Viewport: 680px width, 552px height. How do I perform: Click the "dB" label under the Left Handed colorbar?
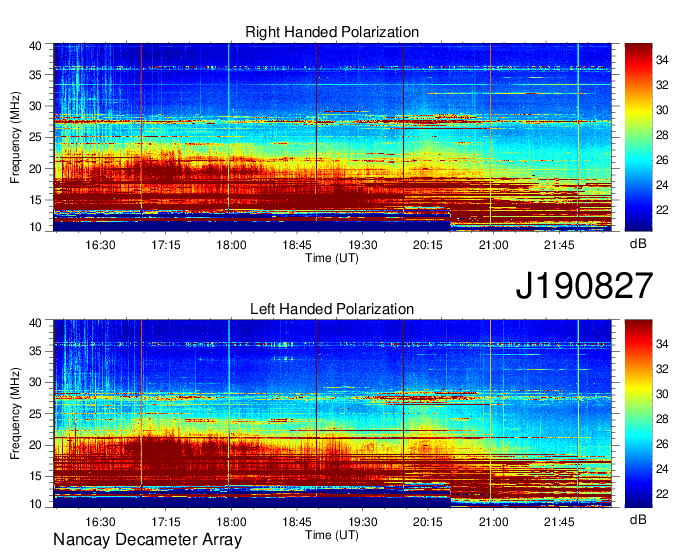click(638, 519)
